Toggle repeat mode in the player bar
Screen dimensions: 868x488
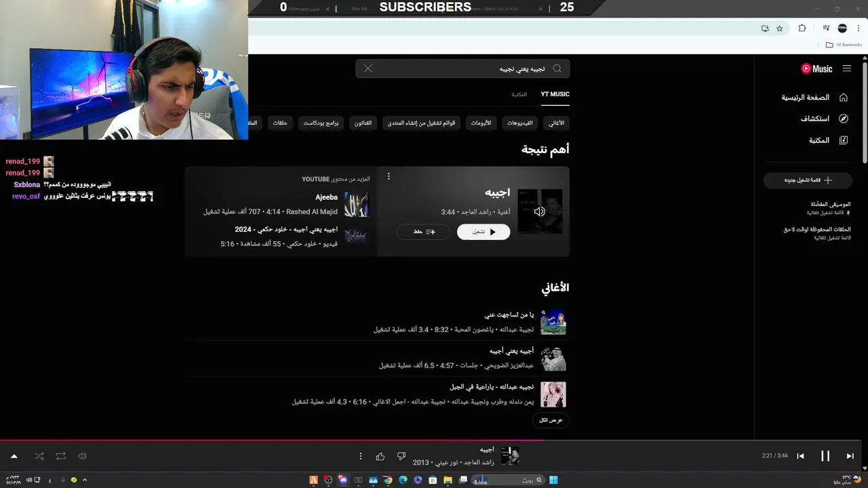tap(61, 456)
